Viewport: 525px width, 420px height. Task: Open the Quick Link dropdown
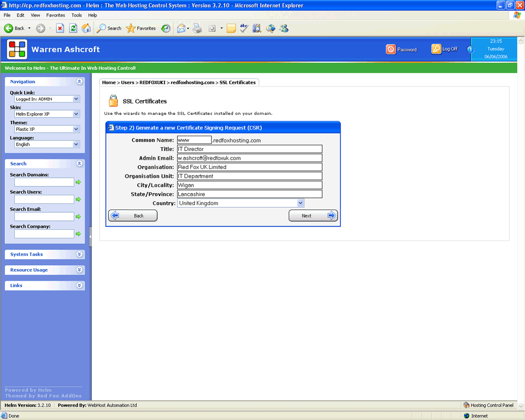[x=47, y=99]
